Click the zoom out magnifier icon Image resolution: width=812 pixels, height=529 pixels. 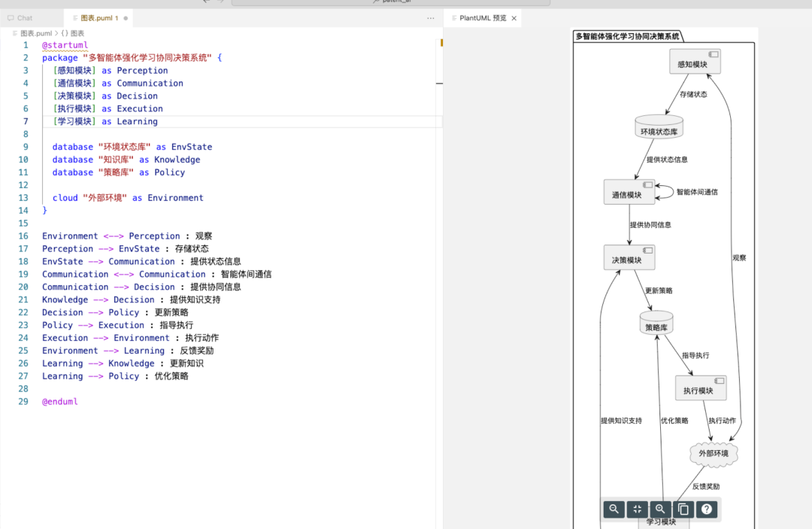click(x=614, y=509)
